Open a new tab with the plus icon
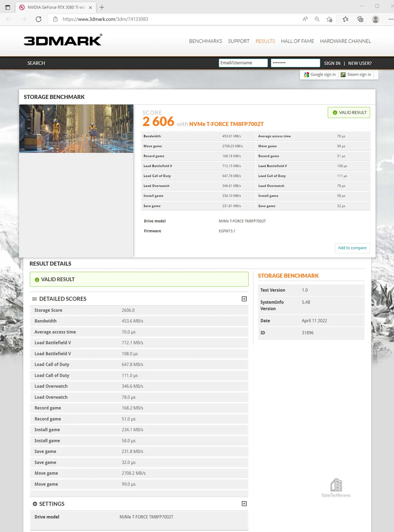This screenshot has height=532, width=394. tap(102, 7)
